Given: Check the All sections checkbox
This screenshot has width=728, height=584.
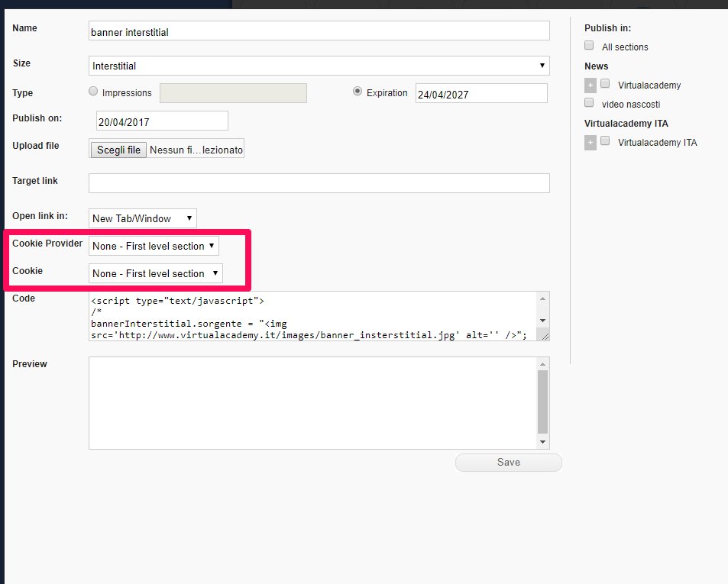Looking at the screenshot, I should (x=589, y=46).
